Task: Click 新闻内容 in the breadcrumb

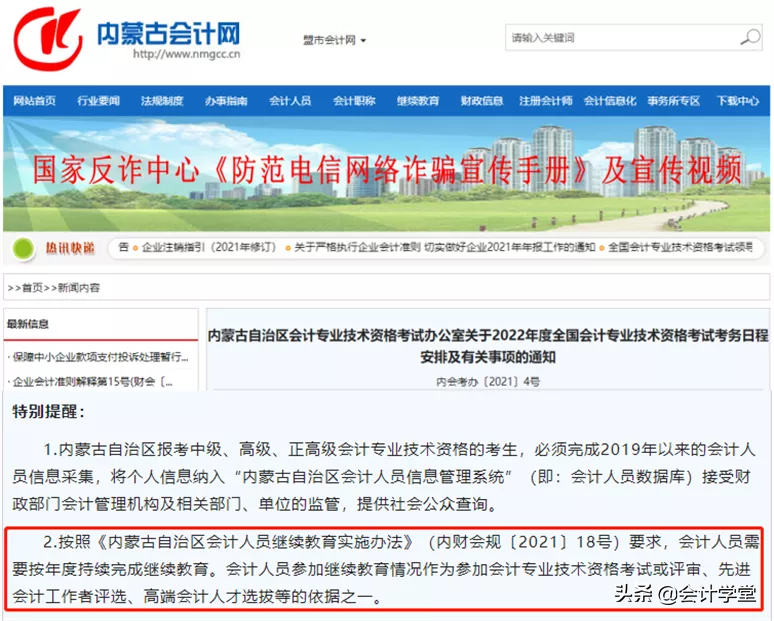Action: tap(78, 288)
